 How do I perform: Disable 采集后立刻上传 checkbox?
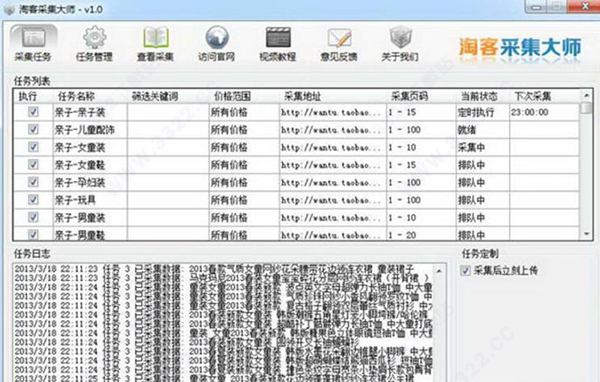coord(465,271)
